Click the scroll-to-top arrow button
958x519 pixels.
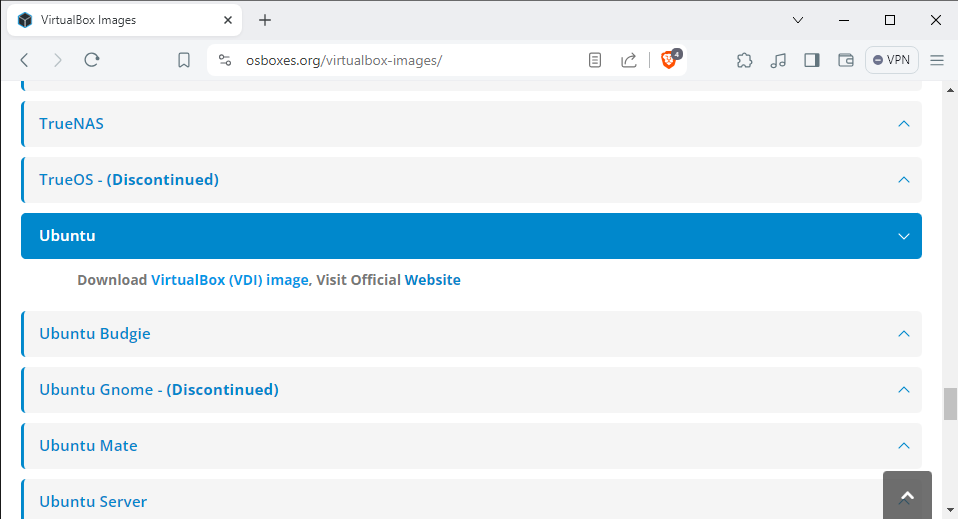(x=907, y=496)
